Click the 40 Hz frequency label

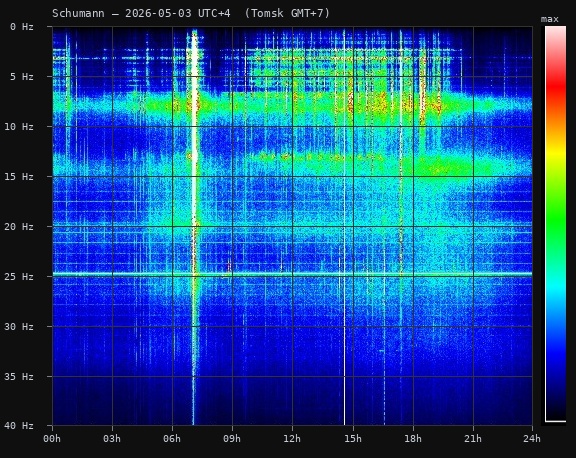(19, 426)
